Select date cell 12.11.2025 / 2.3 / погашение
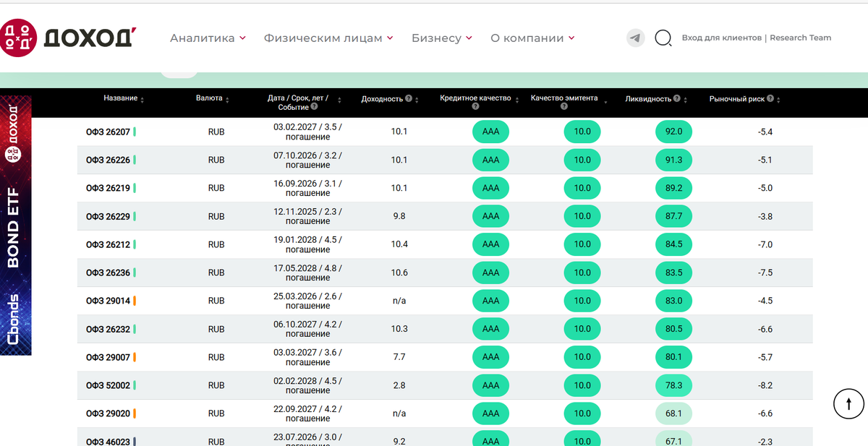This screenshot has height=446, width=868. pyautogui.click(x=307, y=216)
